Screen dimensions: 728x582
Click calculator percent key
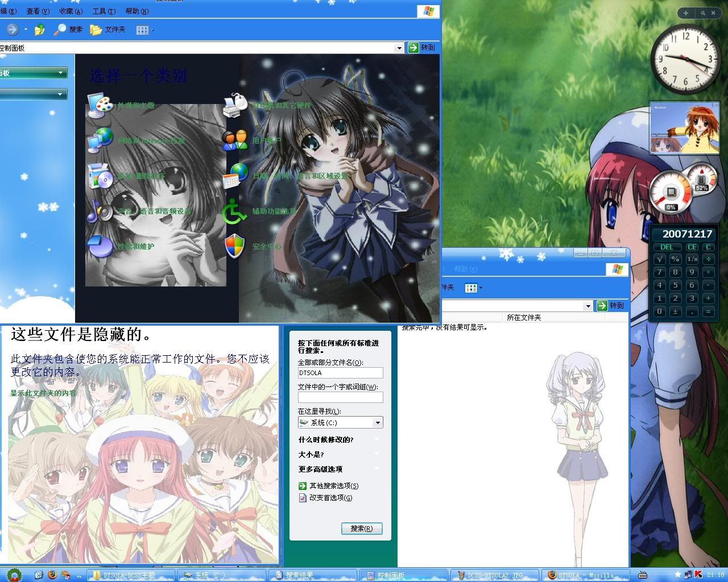(x=676, y=259)
